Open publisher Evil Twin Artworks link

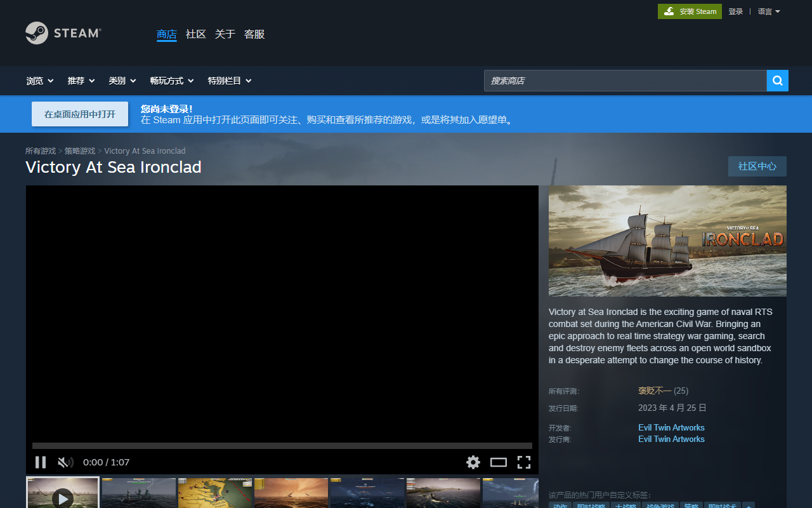tap(671, 439)
